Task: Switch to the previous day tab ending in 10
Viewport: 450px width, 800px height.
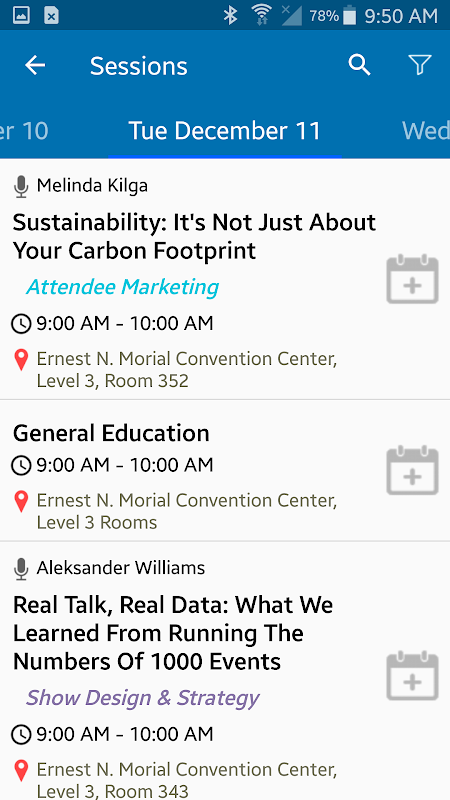Action: [x=24, y=131]
